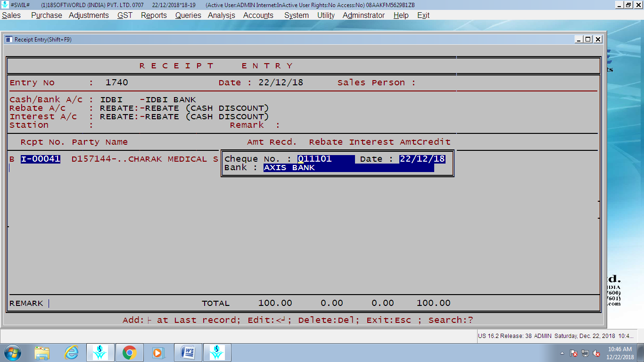Click total AmtCredit value 100.00
Viewport: 644px width, 362px height.
[x=434, y=303]
